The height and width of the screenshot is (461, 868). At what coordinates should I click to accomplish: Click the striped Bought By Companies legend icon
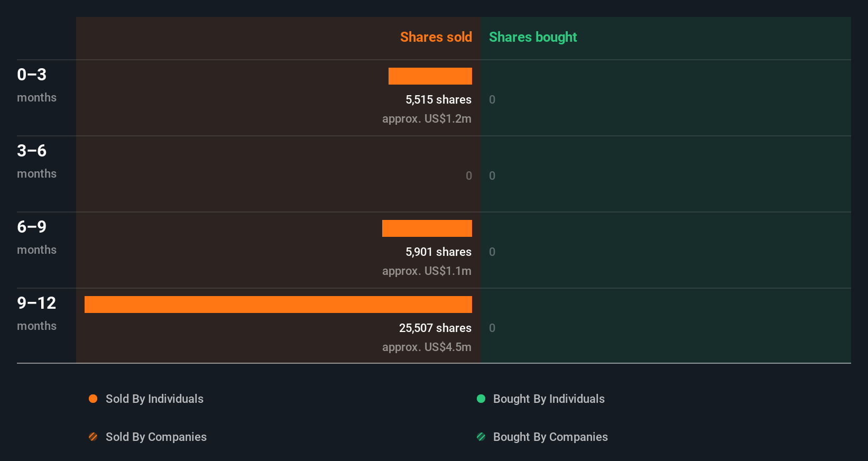pos(481,437)
